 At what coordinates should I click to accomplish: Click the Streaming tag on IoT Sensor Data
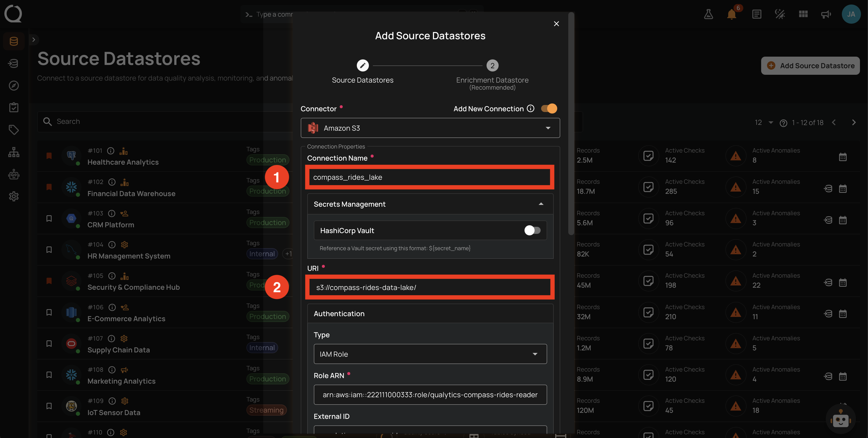pyautogui.click(x=266, y=410)
